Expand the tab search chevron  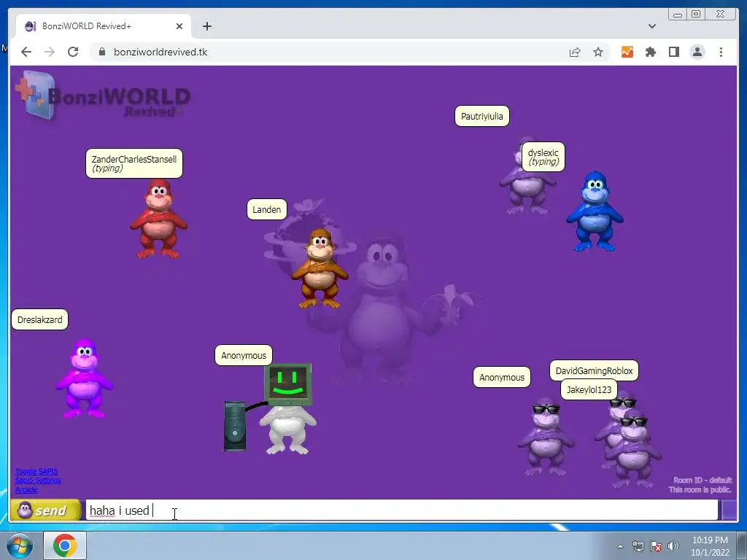pyautogui.click(x=651, y=26)
